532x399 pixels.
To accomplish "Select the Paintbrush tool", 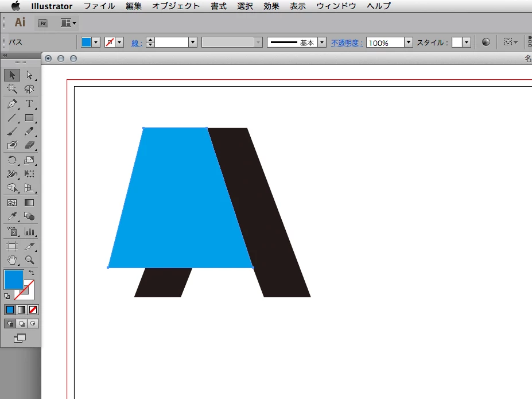I will click(x=12, y=131).
